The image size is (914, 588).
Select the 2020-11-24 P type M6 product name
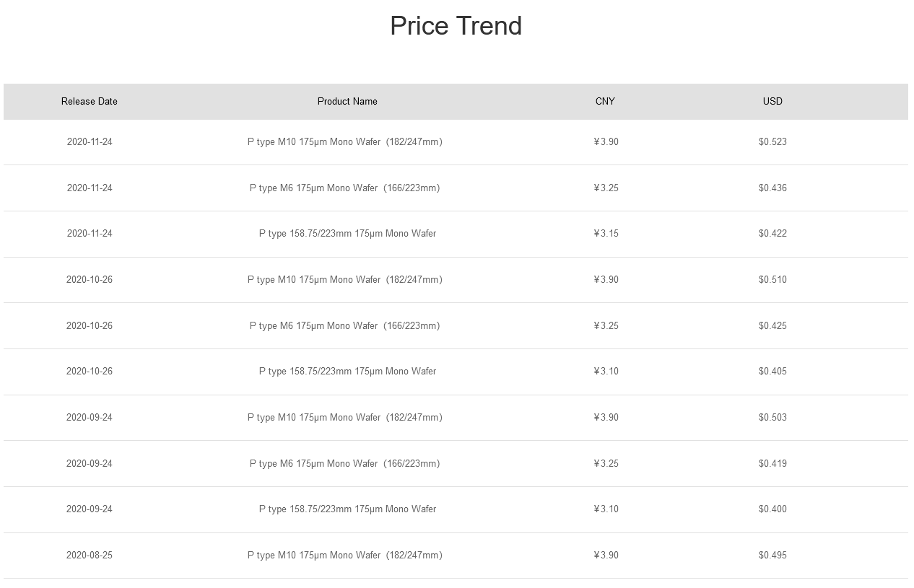click(x=344, y=188)
